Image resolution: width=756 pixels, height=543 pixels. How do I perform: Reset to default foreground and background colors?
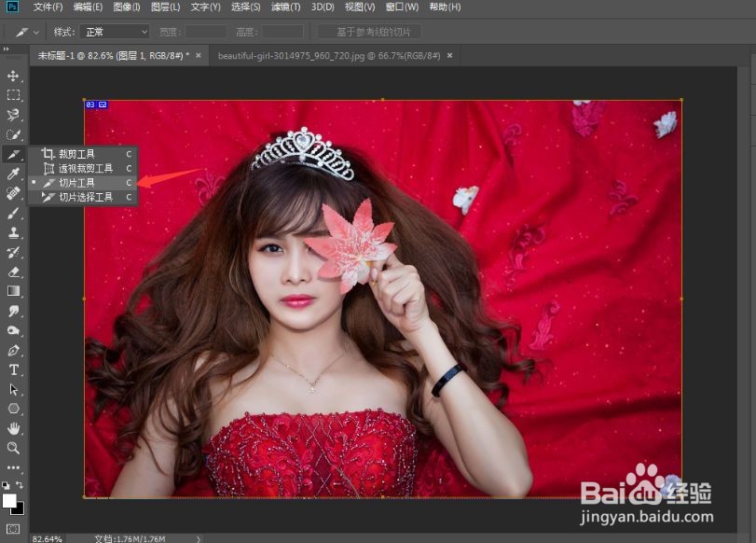point(6,485)
